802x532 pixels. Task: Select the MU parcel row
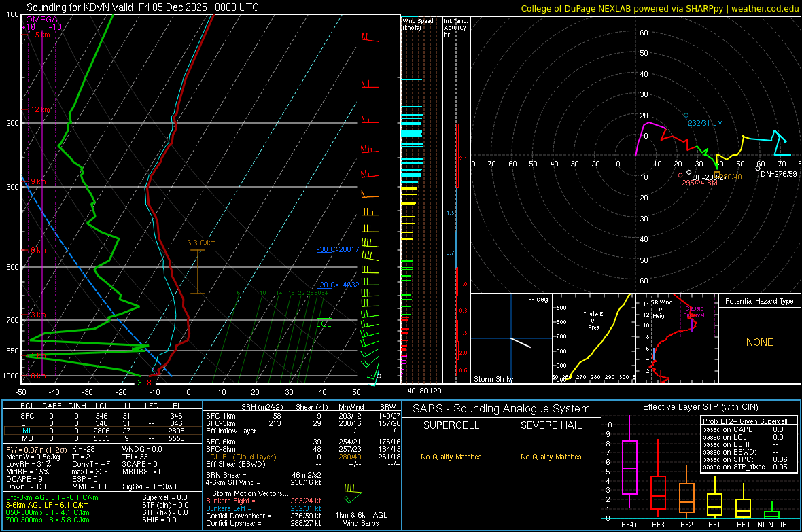click(x=103, y=438)
